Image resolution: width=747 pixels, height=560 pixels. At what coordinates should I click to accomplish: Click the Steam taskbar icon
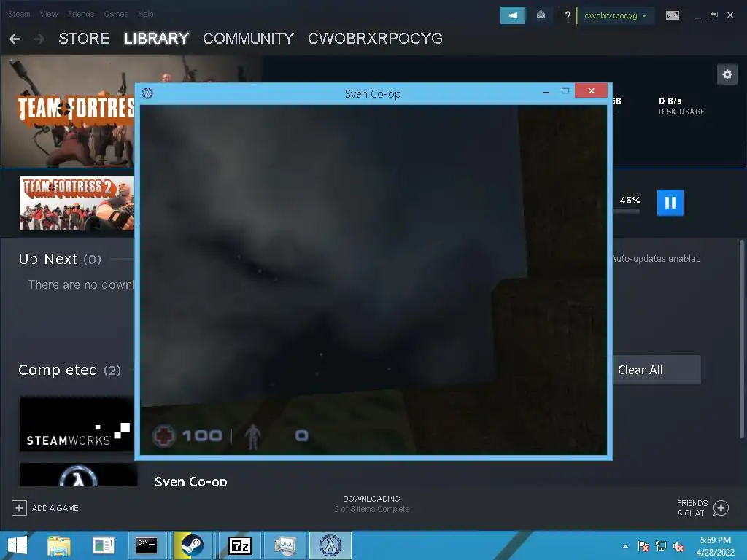pos(193,545)
